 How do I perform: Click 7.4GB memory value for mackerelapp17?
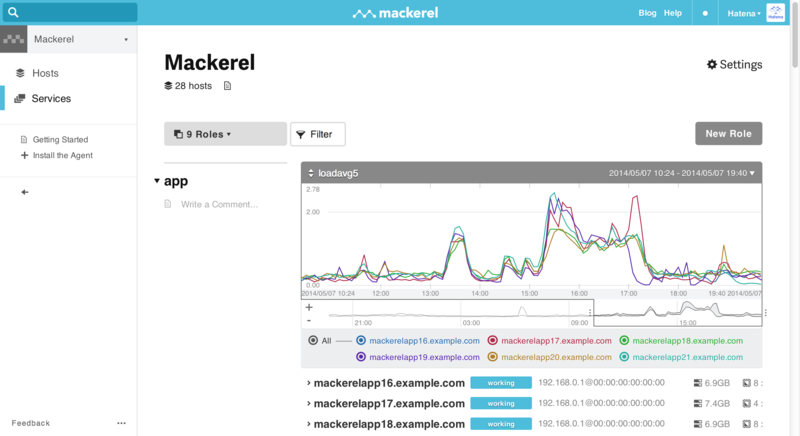point(717,403)
